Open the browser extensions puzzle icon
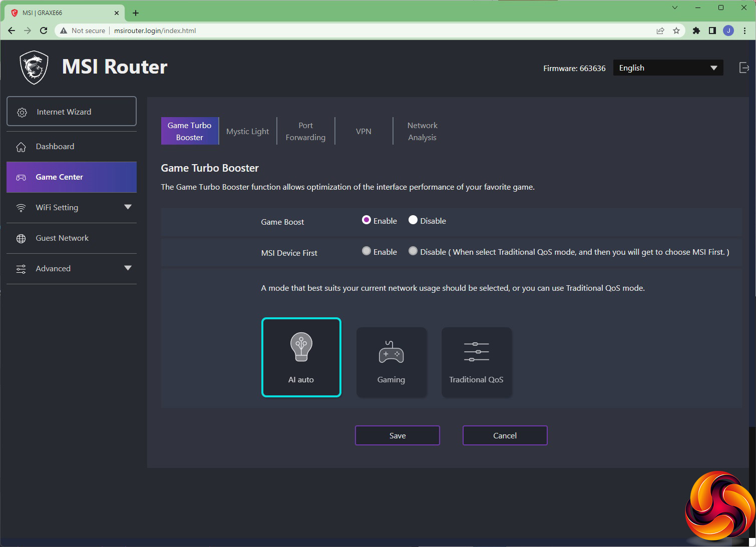Screen dimensions: 756x547 pyautogui.click(x=696, y=31)
